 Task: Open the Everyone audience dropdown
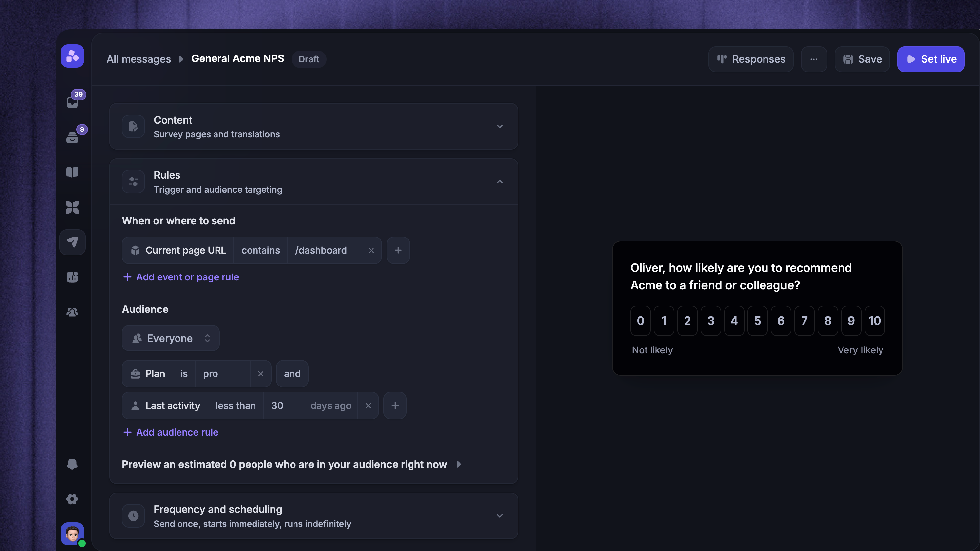tap(171, 339)
